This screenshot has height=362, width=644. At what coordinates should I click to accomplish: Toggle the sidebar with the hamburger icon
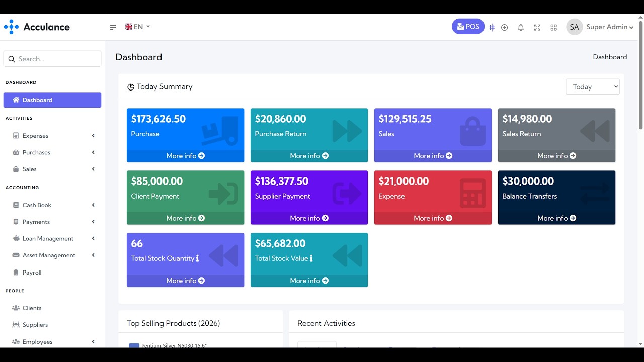pyautogui.click(x=113, y=27)
